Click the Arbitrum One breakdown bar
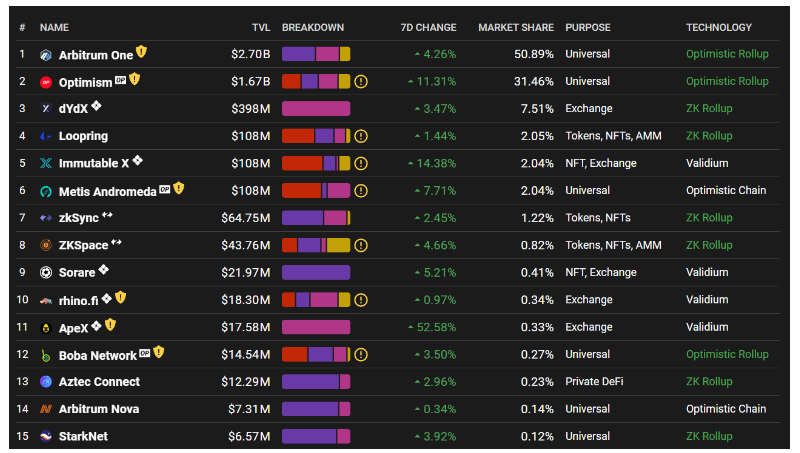This screenshot has width=800, height=453. pyautogui.click(x=316, y=54)
